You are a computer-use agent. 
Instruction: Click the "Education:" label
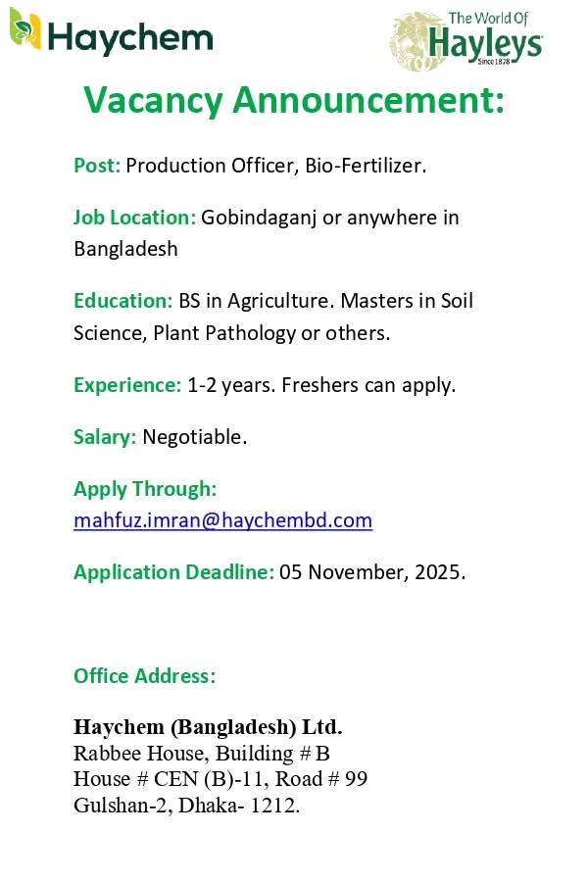pyautogui.click(x=123, y=301)
